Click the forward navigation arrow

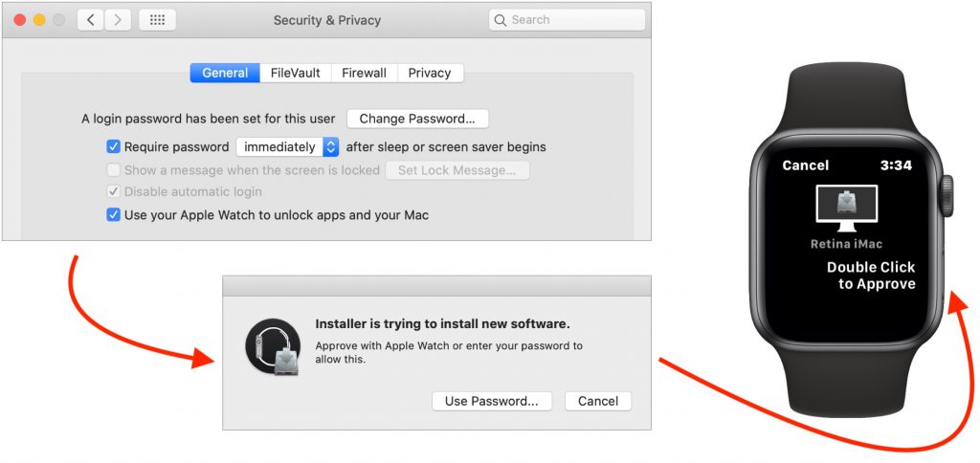pyautogui.click(x=118, y=20)
